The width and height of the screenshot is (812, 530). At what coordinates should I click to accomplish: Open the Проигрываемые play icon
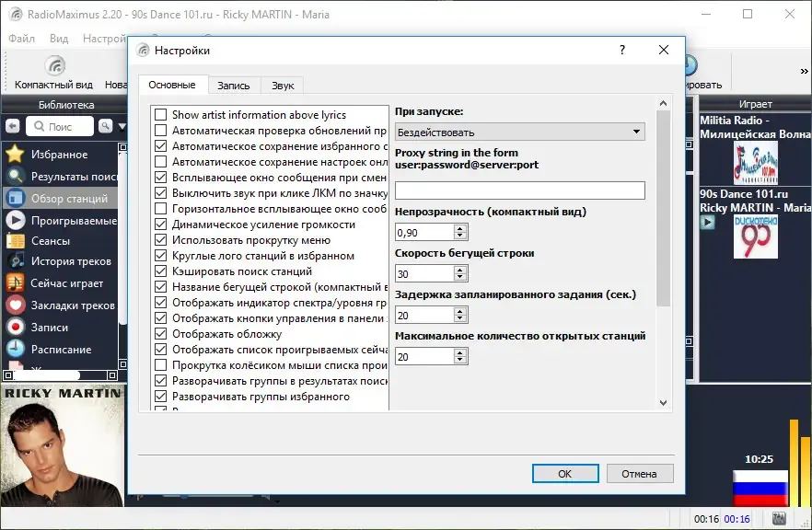(x=15, y=220)
